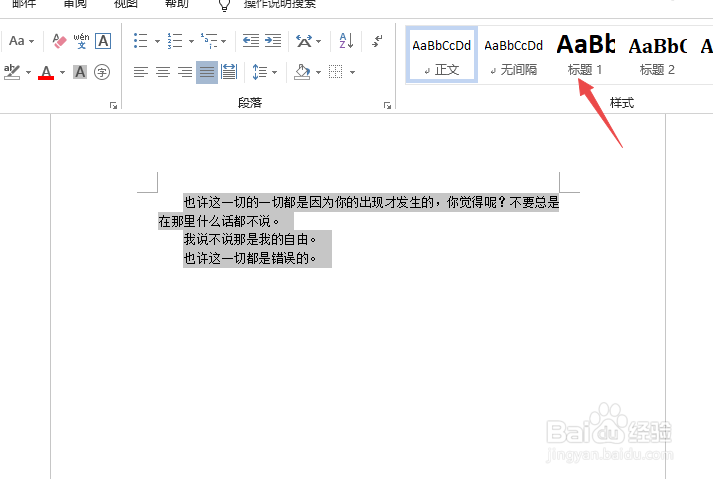This screenshot has width=713, height=479.
Task: Toggle Character Shading on selected text
Action: 80,72
